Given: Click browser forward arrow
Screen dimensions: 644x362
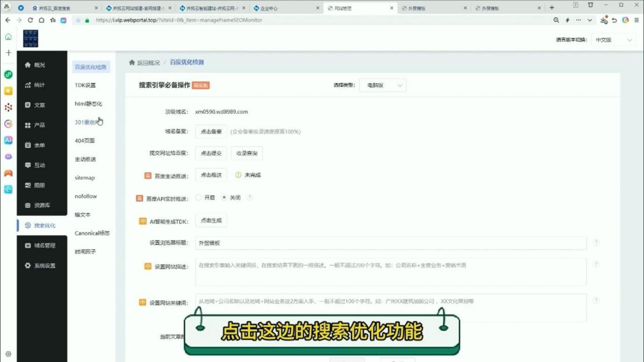Looking at the screenshot, I should pyautogui.click(x=19, y=20).
